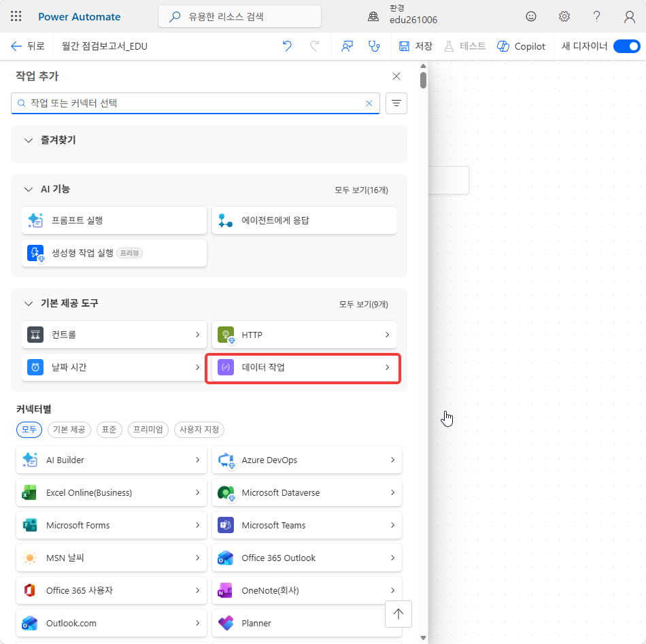Select the Standard (표준) connector filter
646x644 pixels.
[x=109, y=430]
